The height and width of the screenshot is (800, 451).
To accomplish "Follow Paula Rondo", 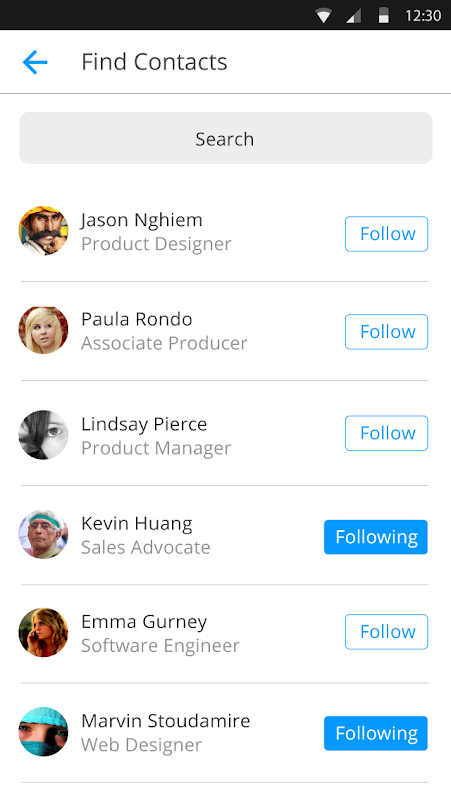I will [x=386, y=332].
